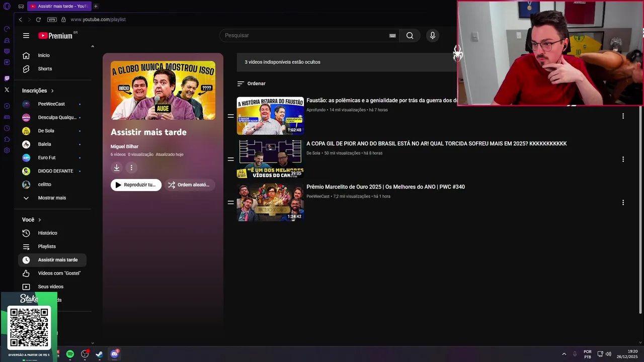
Task: Open Opera sidebar history clock icon
Action: (7, 128)
